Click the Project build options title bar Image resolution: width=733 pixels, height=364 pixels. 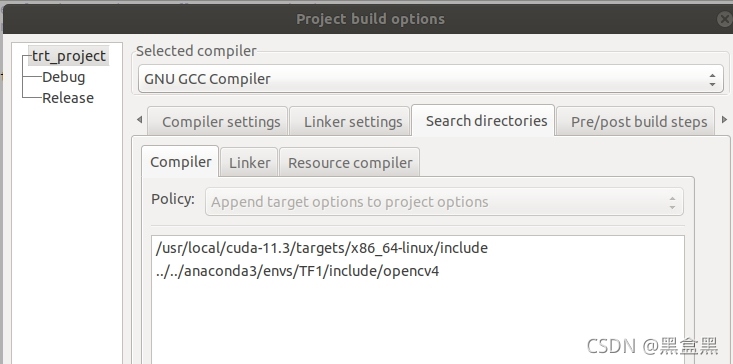pyautogui.click(x=370, y=19)
